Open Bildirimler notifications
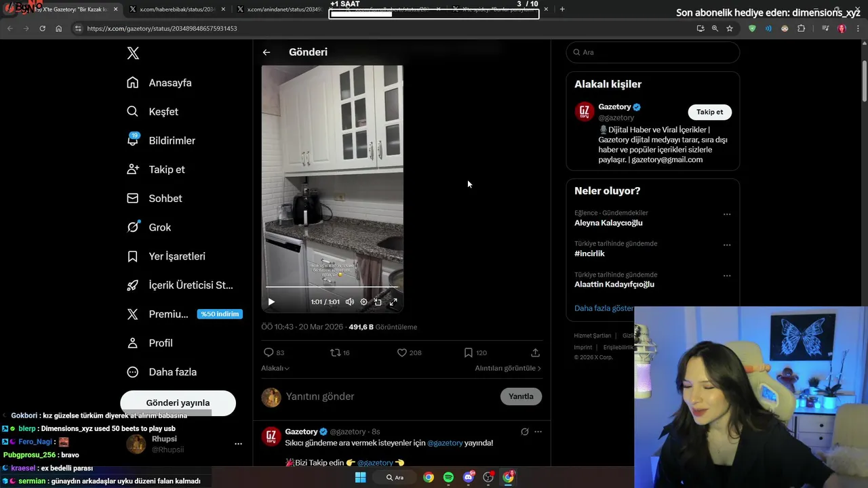This screenshot has width=868, height=488. 161,140
